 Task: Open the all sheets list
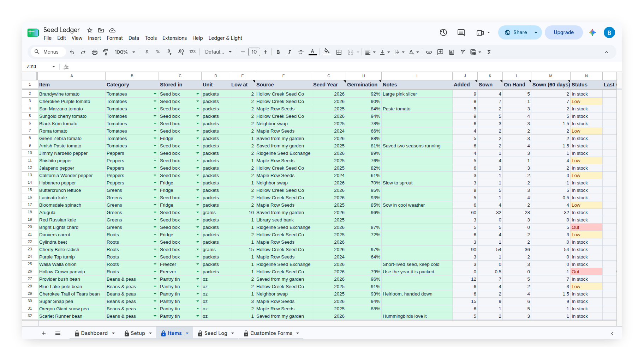point(58,333)
